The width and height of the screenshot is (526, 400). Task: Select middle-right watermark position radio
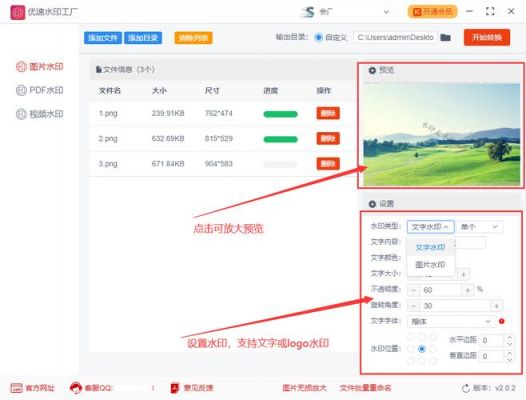[433, 349]
